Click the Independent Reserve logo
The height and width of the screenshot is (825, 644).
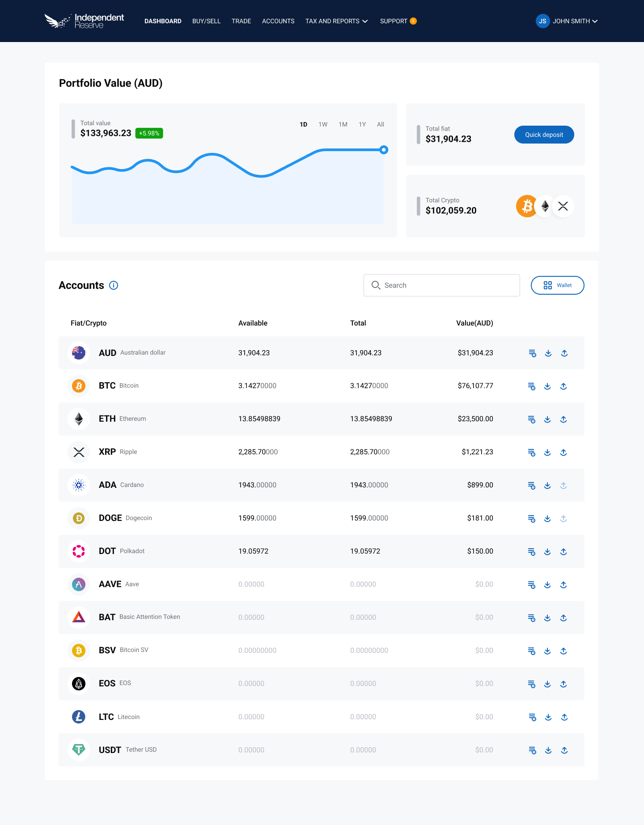[x=85, y=21]
